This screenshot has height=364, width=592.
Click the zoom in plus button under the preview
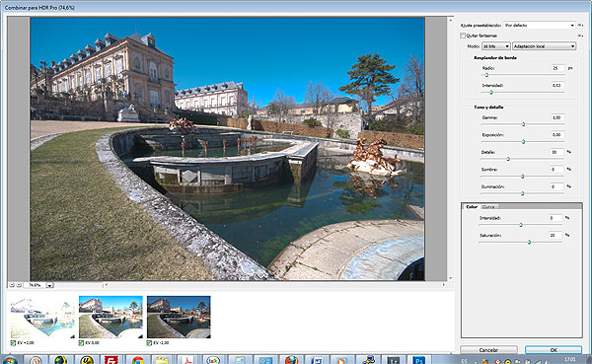pos(19,285)
